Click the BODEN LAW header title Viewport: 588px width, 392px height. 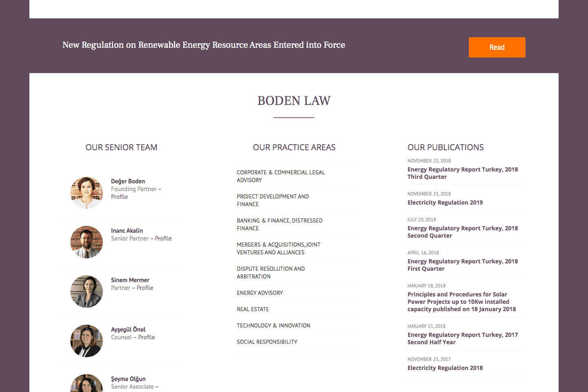pyautogui.click(x=294, y=100)
